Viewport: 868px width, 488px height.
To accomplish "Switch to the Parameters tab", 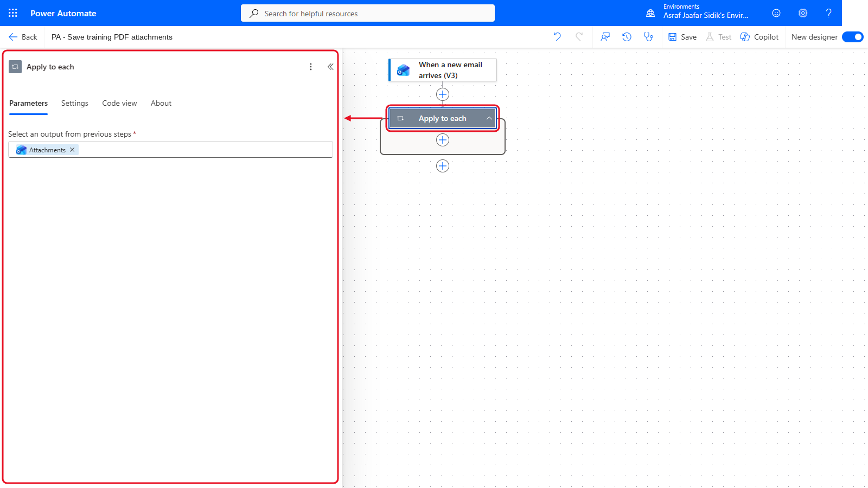I will click(x=28, y=103).
